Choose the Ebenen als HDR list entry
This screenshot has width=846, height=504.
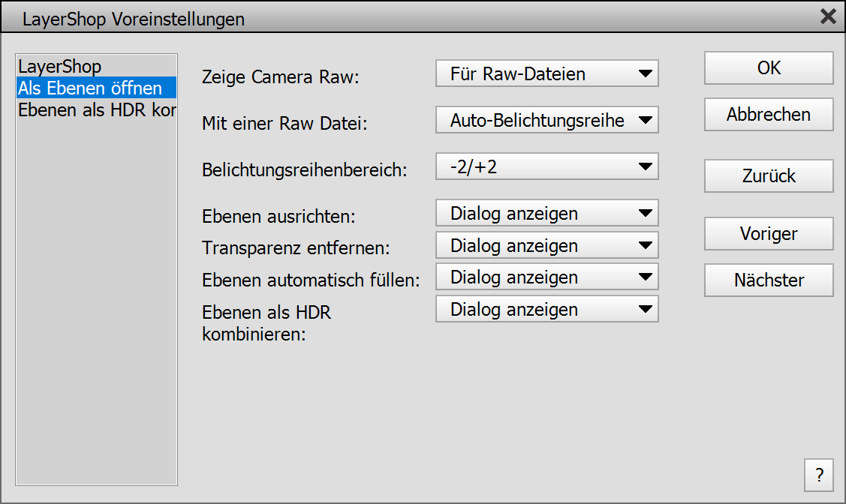(x=97, y=110)
